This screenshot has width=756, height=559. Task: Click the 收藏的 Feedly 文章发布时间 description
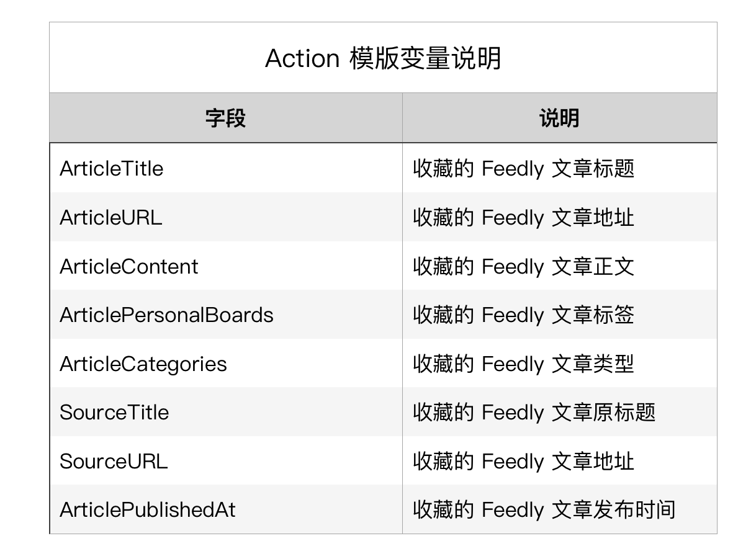(544, 510)
